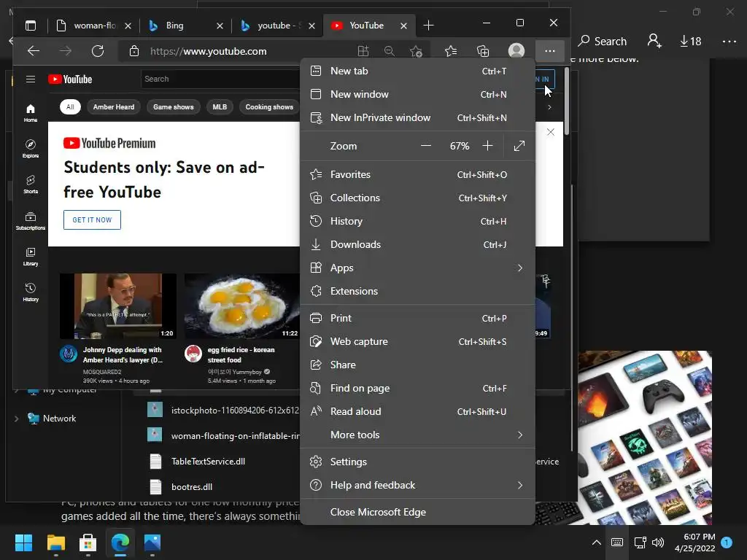Open the apps grid icon in address bar
Viewport: 747px width, 560px height.
coord(363,51)
